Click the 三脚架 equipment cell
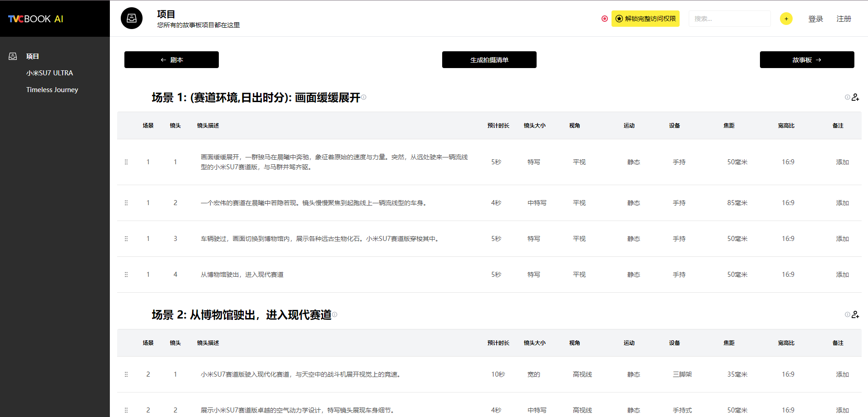This screenshot has width=868, height=417. point(682,374)
